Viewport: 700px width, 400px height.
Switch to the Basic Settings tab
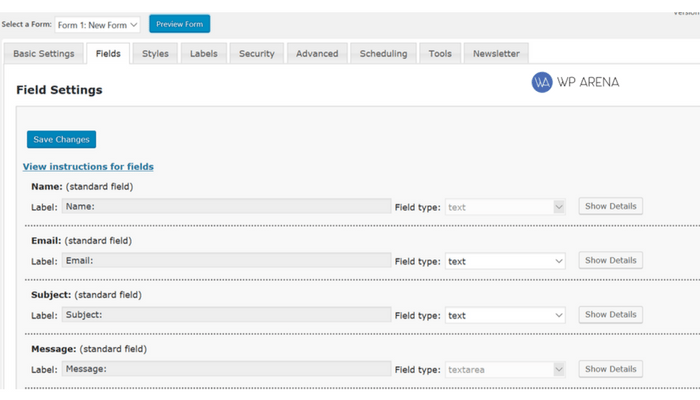point(44,54)
